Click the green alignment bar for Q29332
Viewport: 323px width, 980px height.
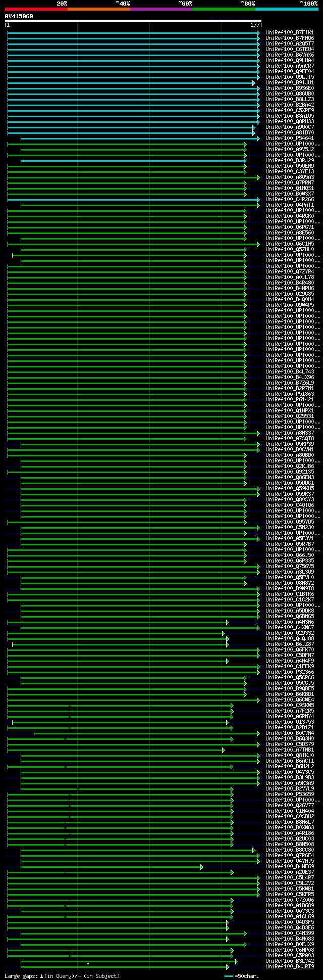[x=116, y=633]
